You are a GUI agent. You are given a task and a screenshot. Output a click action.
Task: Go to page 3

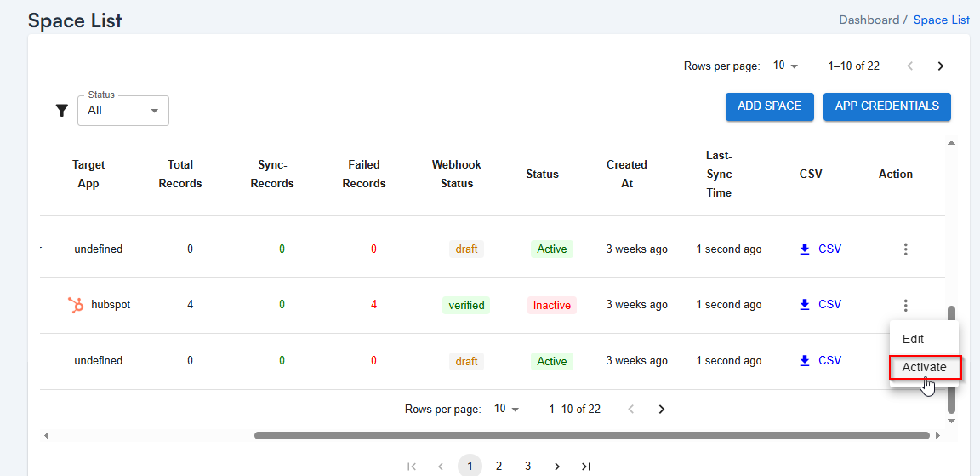click(528, 467)
